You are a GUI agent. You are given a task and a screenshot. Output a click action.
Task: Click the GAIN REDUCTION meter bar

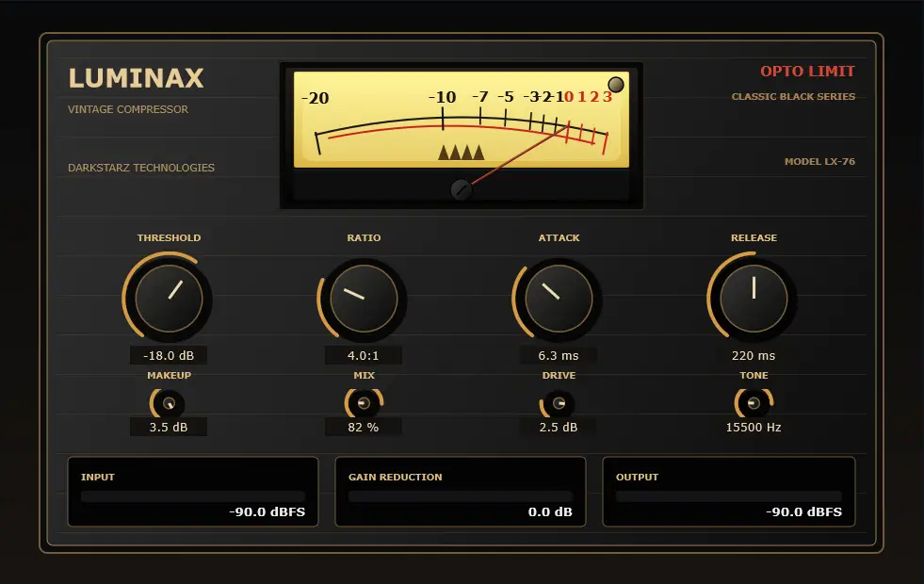click(x=461, y=496)
